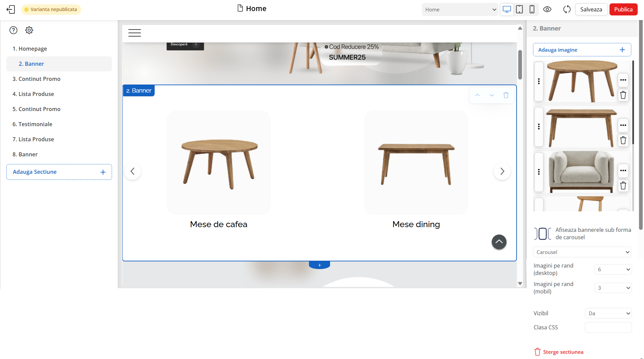The height and width of the screenshot is (359, 644).
Task: Click the hamburger menu icon
Action: pyautogui.click(x=135, y=33)
